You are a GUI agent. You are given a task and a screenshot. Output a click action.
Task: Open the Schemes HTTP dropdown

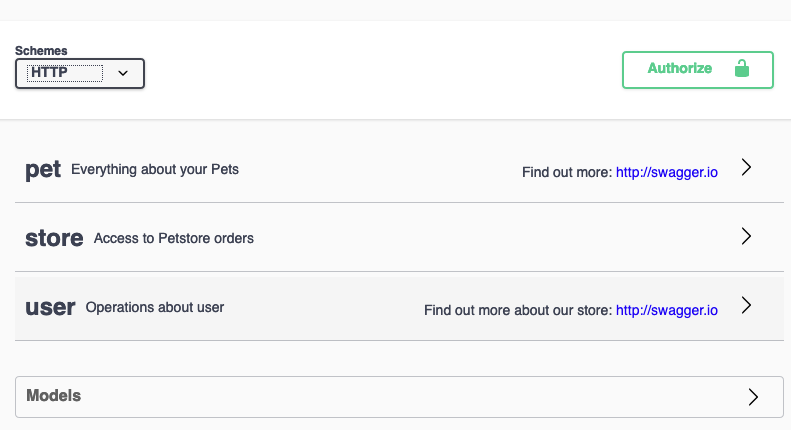pyautogui.click(x=80, y=73)
